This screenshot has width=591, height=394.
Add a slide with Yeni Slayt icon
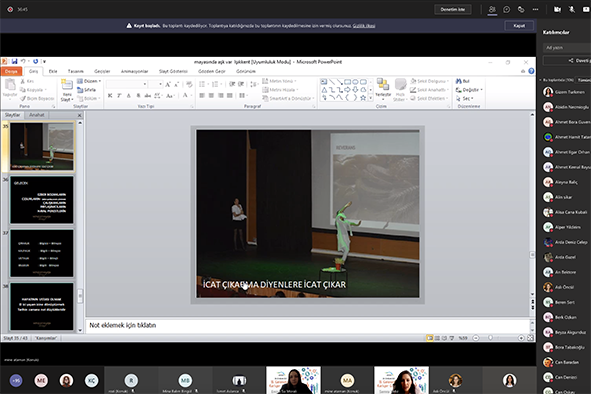(x=67, y=85)
